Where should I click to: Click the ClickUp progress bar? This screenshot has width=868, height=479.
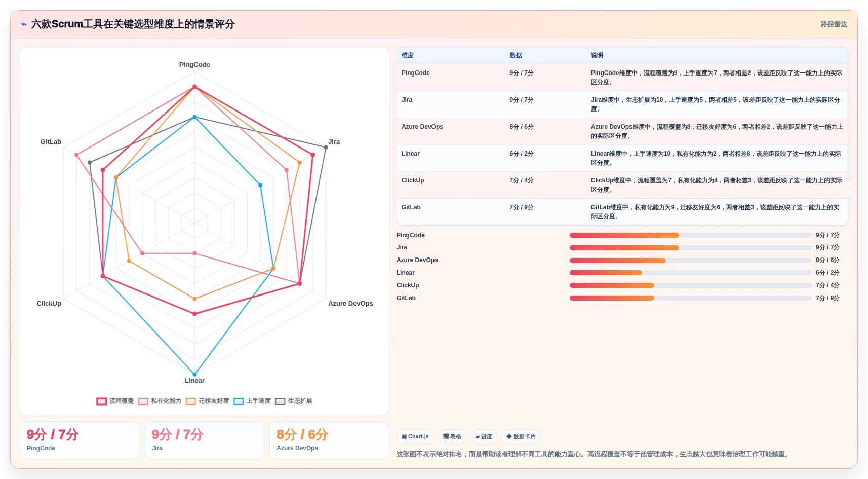(690, 285)
